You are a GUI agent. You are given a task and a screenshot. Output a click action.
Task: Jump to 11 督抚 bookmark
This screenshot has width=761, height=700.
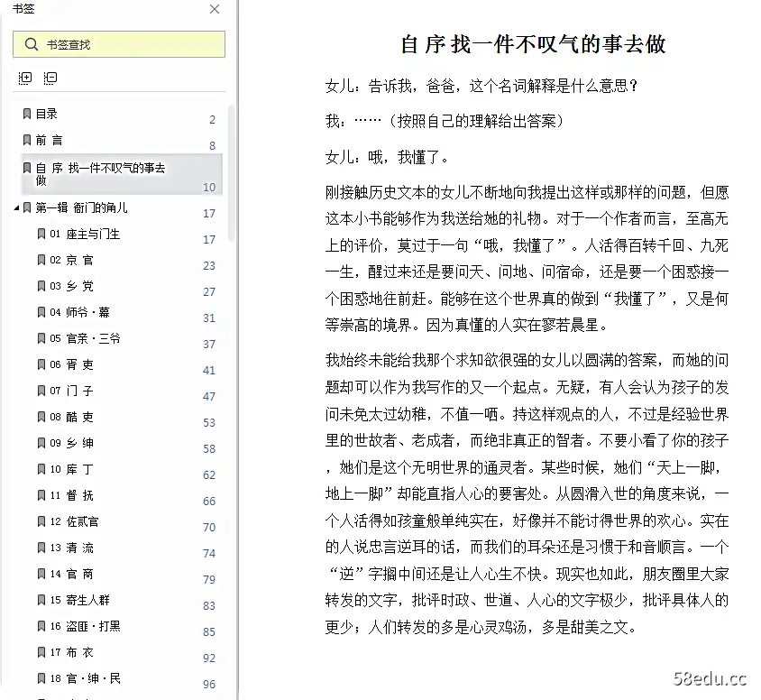click(71, 495)
